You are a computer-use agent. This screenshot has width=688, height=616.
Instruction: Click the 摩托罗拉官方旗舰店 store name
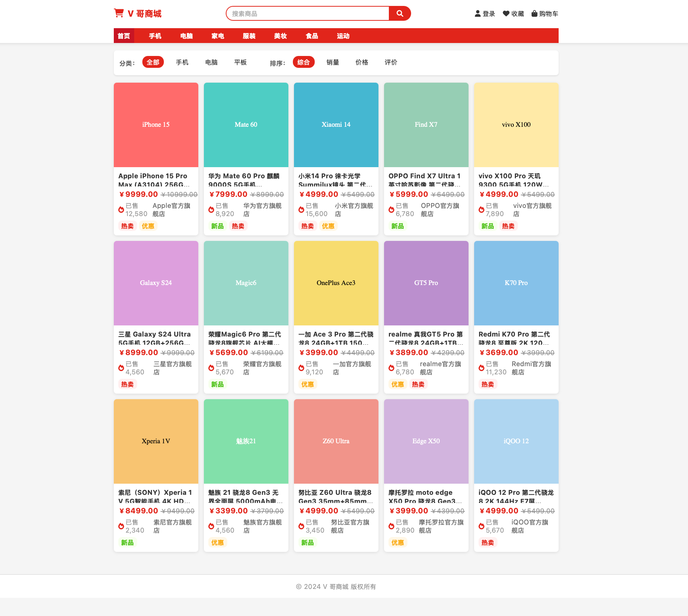click(441, 526)
